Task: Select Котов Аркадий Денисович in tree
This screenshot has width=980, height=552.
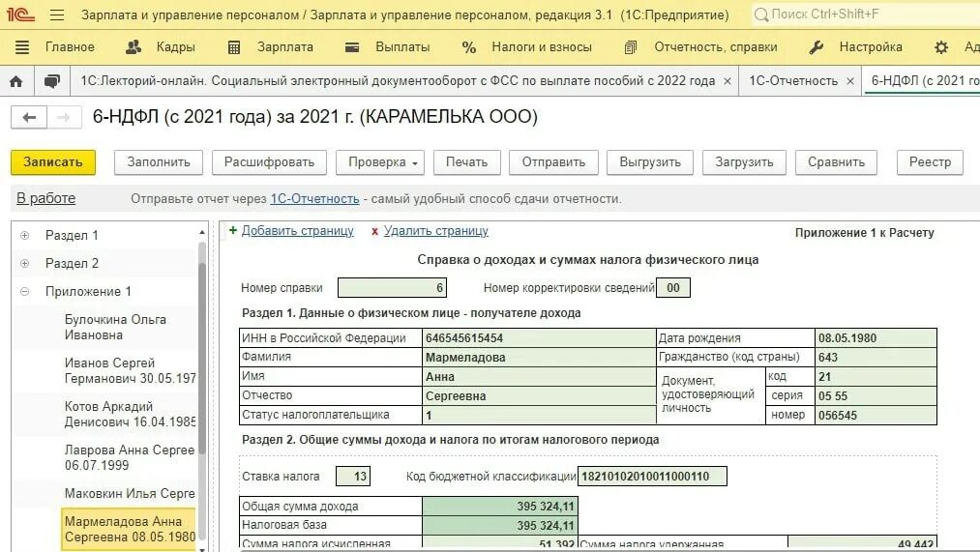Action: pos(130,414)
